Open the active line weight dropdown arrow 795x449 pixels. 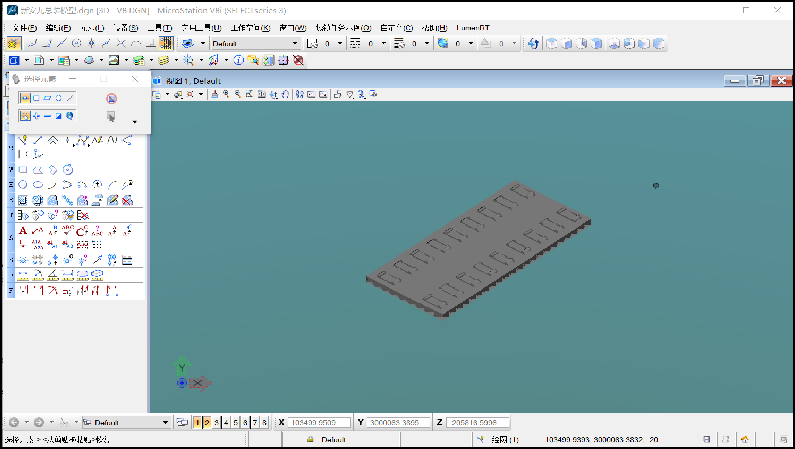click(427, 44)
